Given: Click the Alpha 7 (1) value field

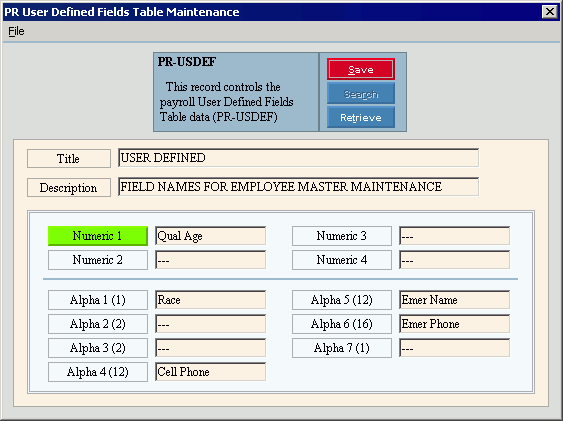Looking at the screenshot, I should [x=455, y=348].
